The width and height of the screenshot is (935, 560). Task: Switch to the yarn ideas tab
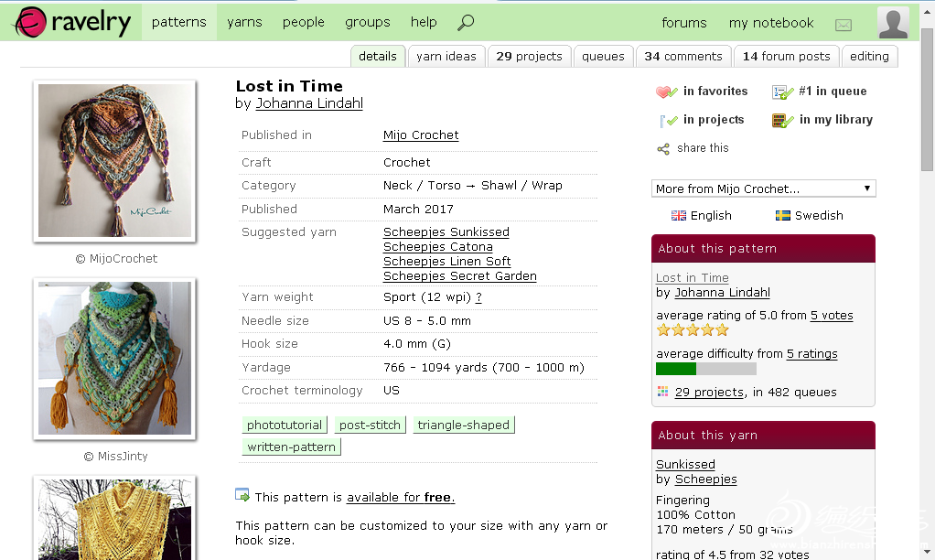point(446,56)
